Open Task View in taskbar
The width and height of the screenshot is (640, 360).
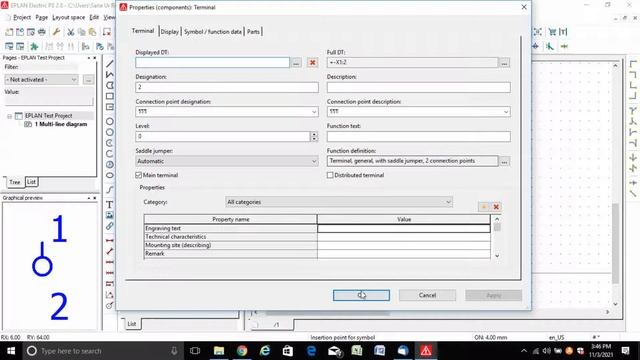click(195, 351)
